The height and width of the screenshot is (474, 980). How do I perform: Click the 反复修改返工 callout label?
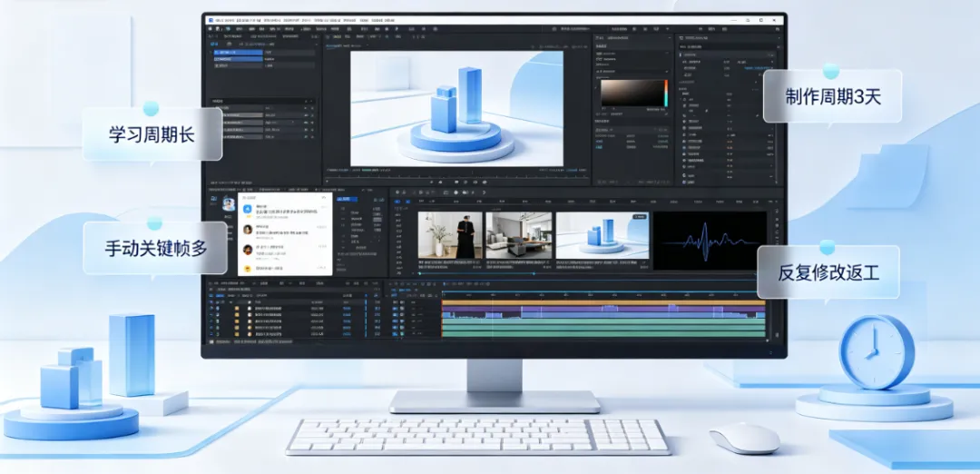[828, 272]
